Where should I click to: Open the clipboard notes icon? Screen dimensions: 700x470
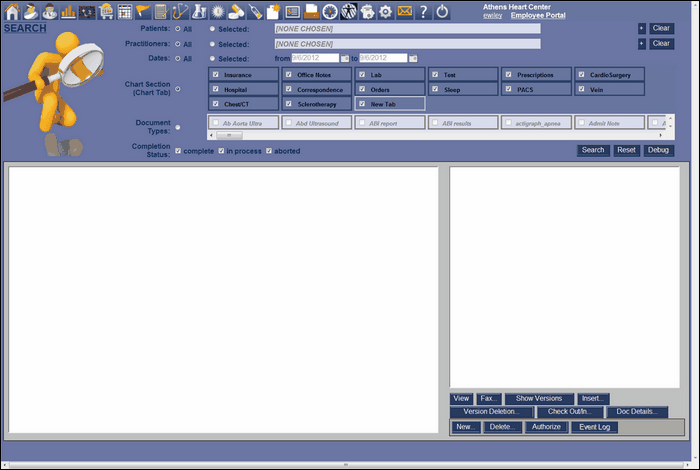(x=161, y=12)
